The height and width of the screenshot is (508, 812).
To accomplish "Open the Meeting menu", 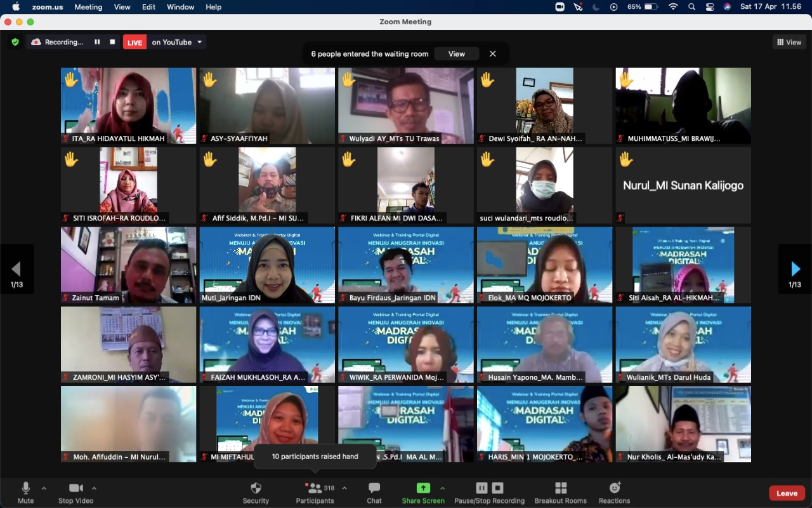I will pyautogui.click(x=88, y=7).
